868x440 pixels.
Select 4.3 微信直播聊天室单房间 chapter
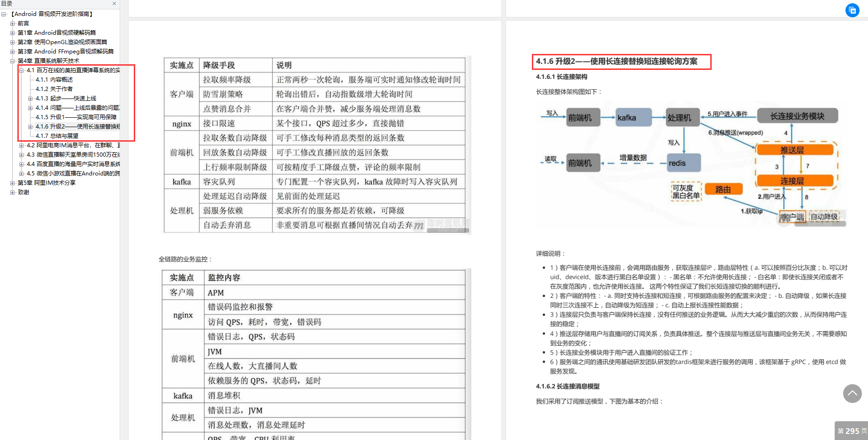click(x=56, y=154)
